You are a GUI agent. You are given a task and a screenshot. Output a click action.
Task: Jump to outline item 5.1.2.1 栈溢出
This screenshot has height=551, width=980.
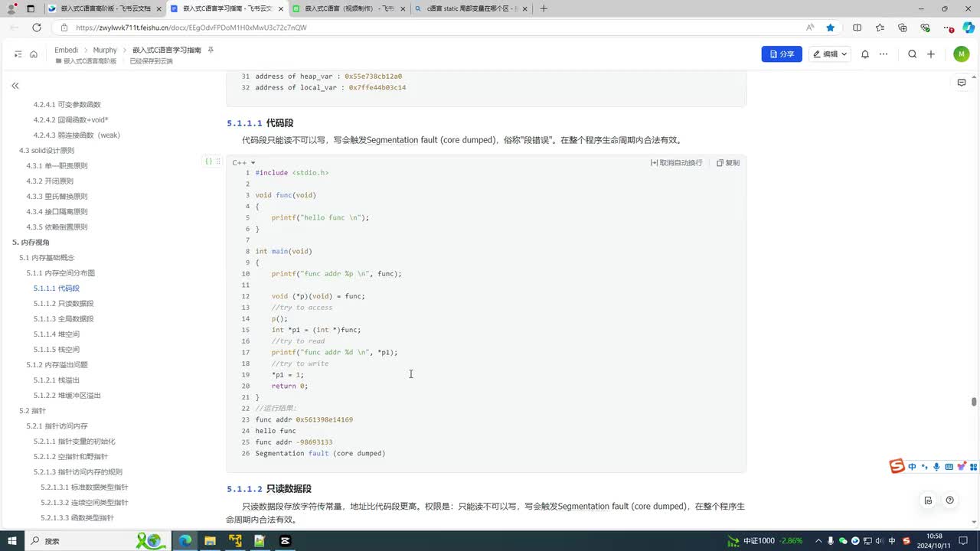(57, 380)
